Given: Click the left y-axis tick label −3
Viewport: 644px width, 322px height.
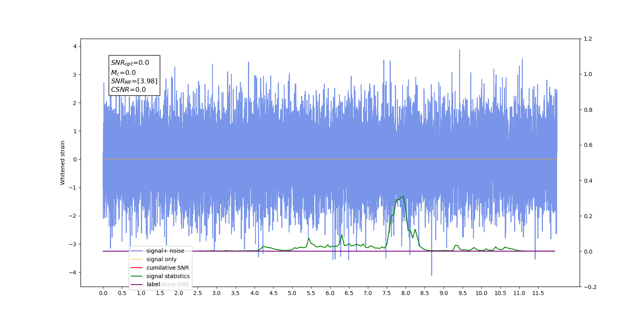Looking at the screenshot, I should pyautogui.click(x=73, y=244).
